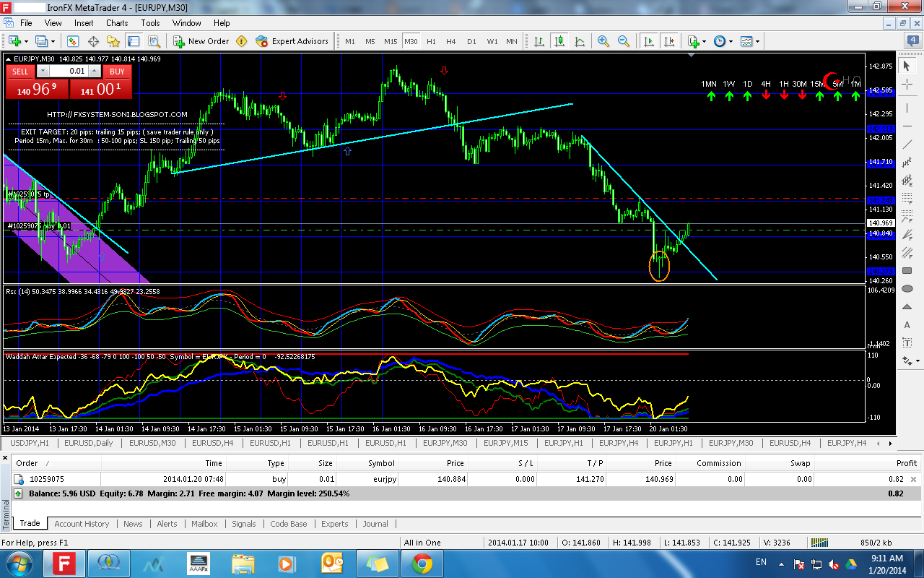This screenshot has width=924, height=578.
Task: Toggle Expert Advisors auto trading
Action: coord(292,41)
